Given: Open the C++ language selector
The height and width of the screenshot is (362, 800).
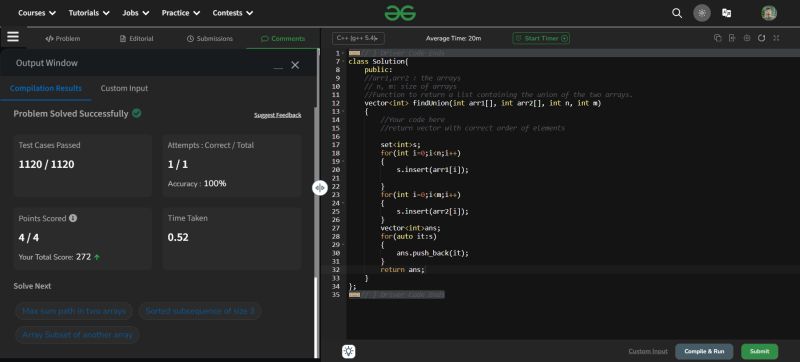Looking at the screenshot, I should pos(358,38).
